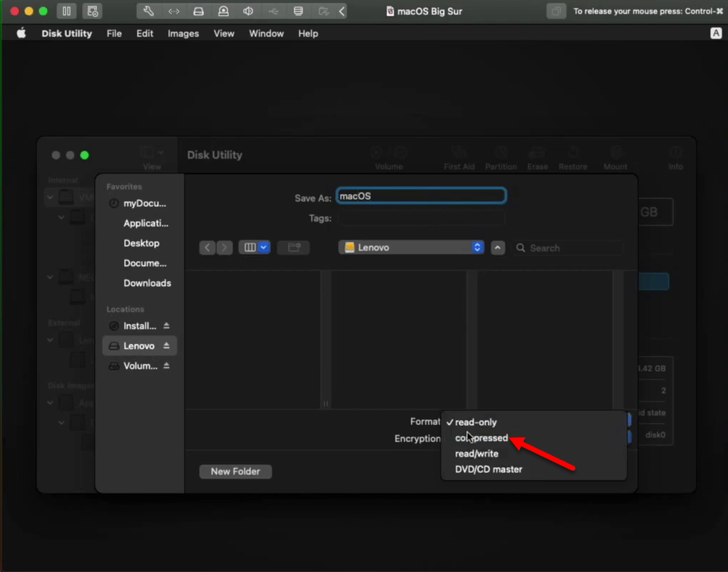Click the sound speaker device icon
The height and width of the screenshot is (572, 728).
tap(248, 11)
